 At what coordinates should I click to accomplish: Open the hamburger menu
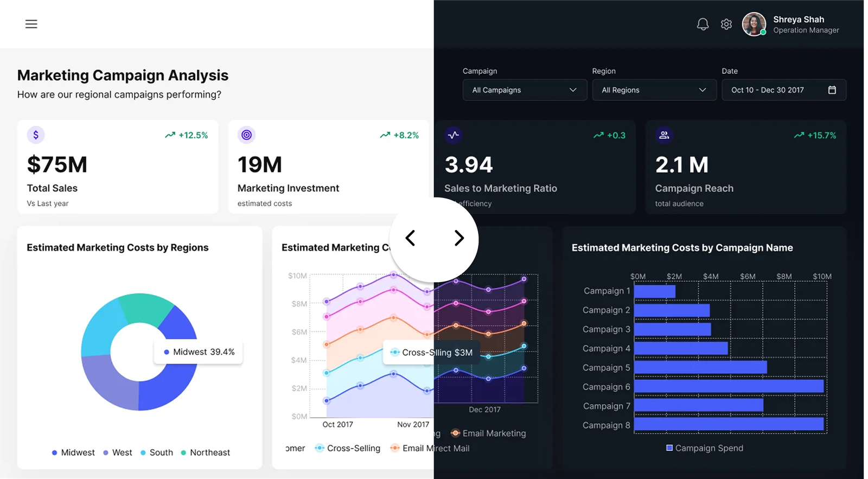(x=31, y=24)
